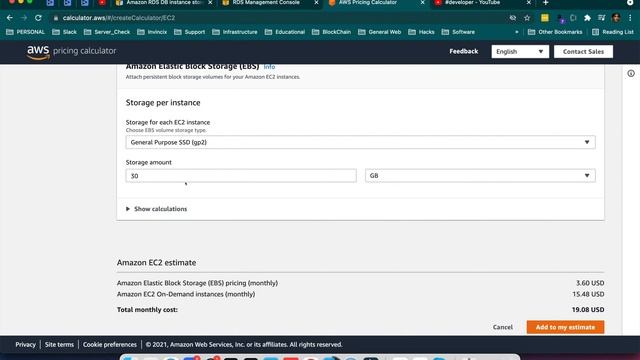The image size is (640, 360).
Task: Open the Chrome profile avatar
Action: point(616,18)
